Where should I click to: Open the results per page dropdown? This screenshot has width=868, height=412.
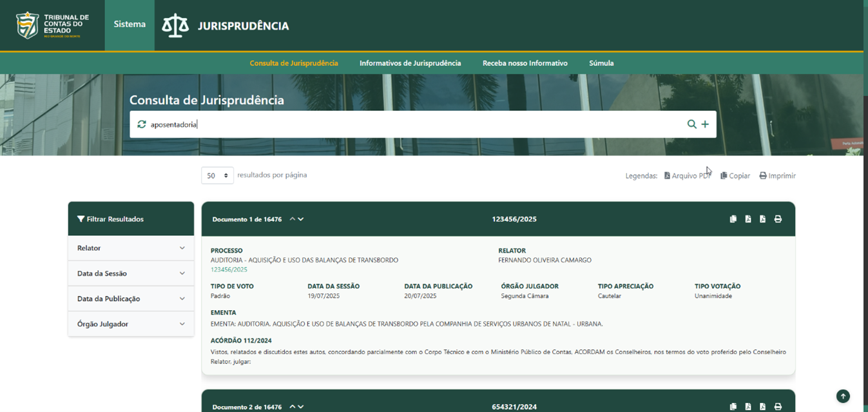click(x=217, y=175)
